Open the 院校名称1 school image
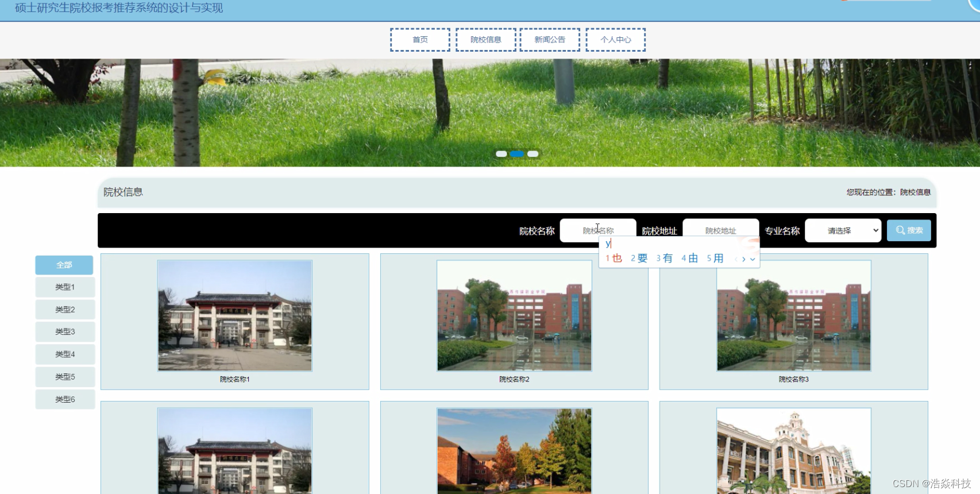 pos(235,315)
